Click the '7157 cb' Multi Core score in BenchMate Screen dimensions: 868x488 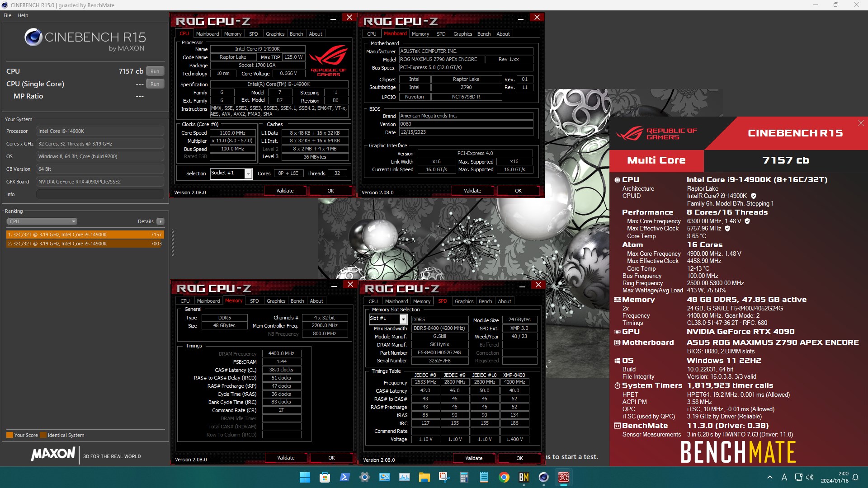tap(786, 160)
